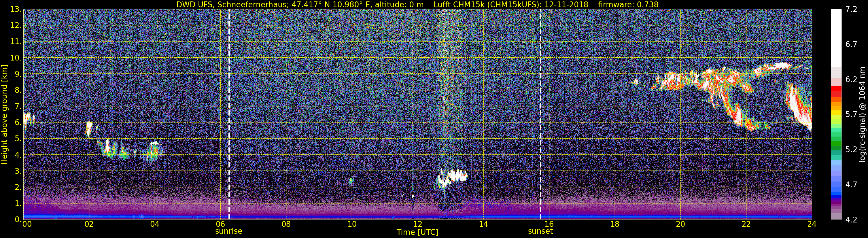
Task: Click the time axis tick label '14'
Action: click(x=483, y=224)
